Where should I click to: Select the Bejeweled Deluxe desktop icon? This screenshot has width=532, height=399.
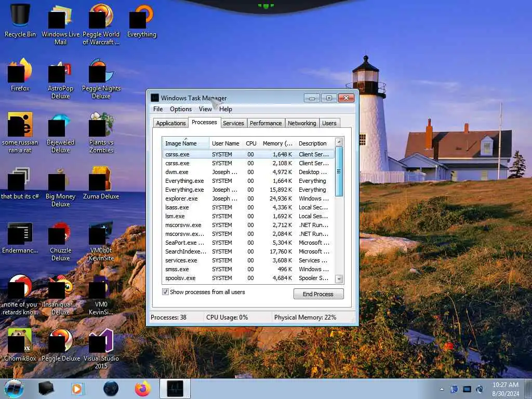[x=60, y=133]
